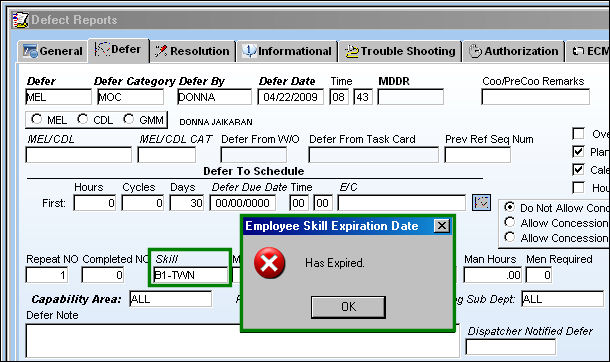
Task: Select the MEL radio button
Action: (x=37, y=119)
